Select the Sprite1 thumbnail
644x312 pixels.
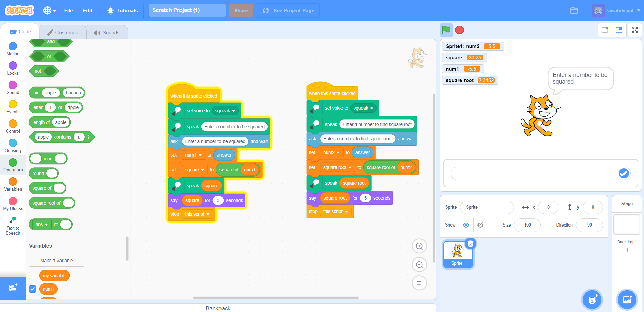[x=458, y=252]
